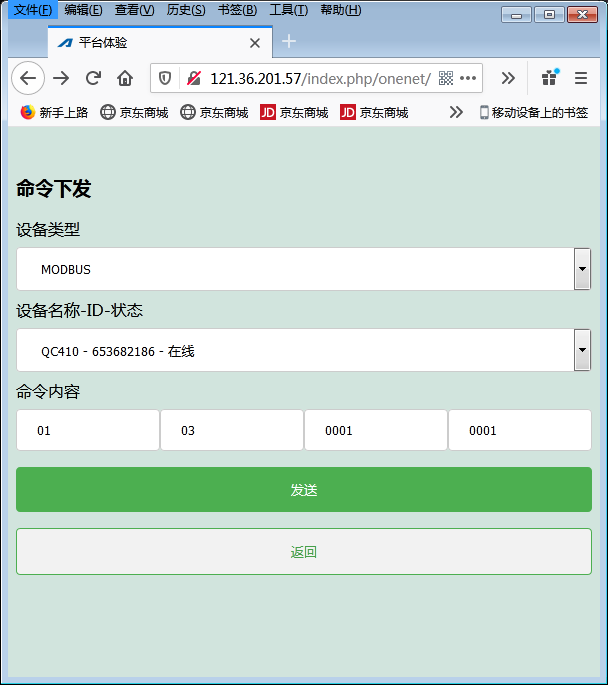The image size is (608, 685).
Task: Show more bookmarks overflow chevron
Action: point(456,113)
